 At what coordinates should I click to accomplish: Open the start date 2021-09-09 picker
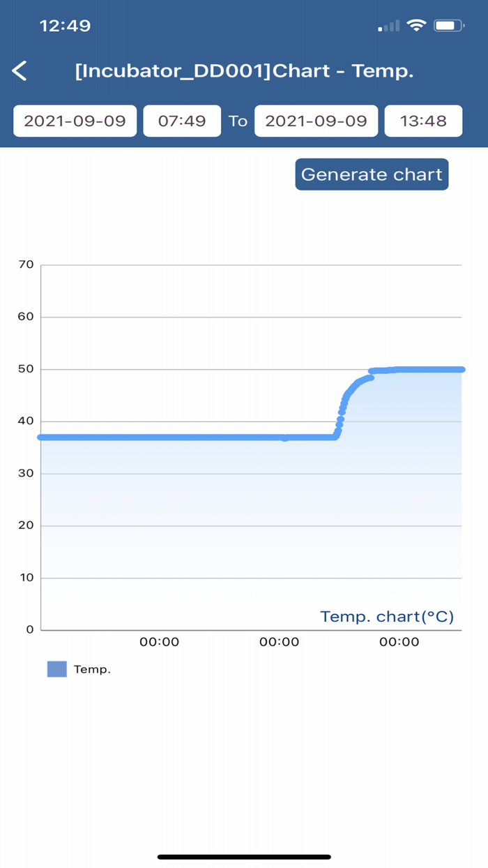(x=75, y=121)
